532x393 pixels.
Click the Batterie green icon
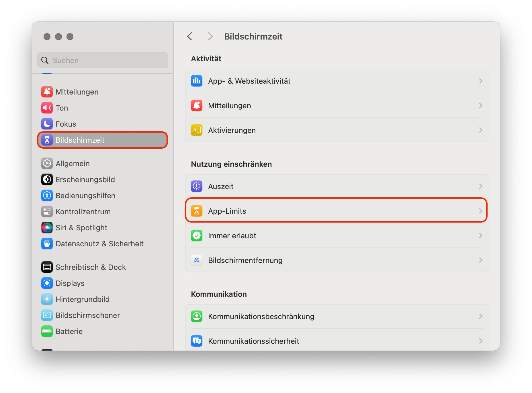click(x=47, y=331)
